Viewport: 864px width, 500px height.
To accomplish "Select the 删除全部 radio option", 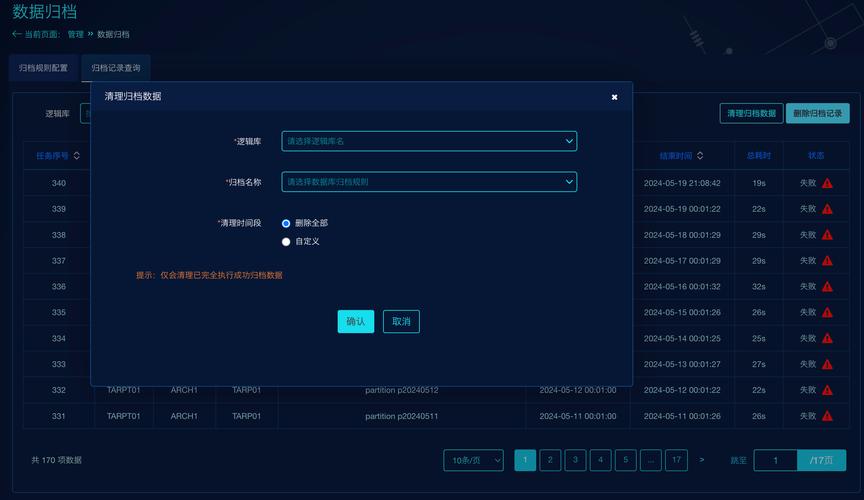I will pos(286,223).
